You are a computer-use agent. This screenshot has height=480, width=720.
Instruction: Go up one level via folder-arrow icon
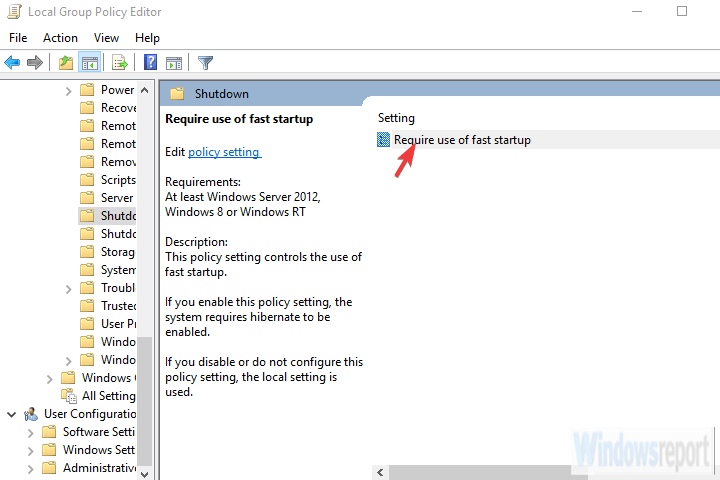(66, 62)
